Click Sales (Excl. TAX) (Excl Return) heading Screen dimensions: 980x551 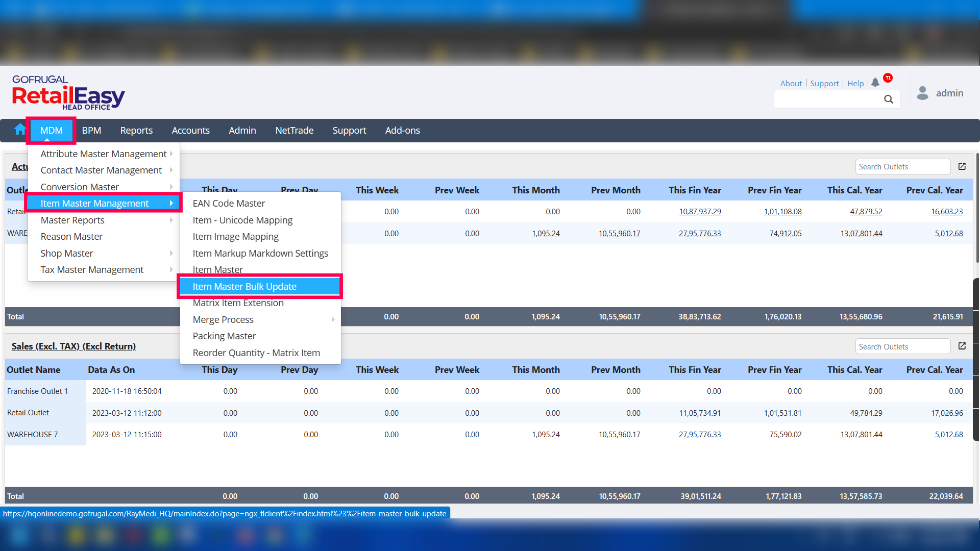(x=73, y=346)
